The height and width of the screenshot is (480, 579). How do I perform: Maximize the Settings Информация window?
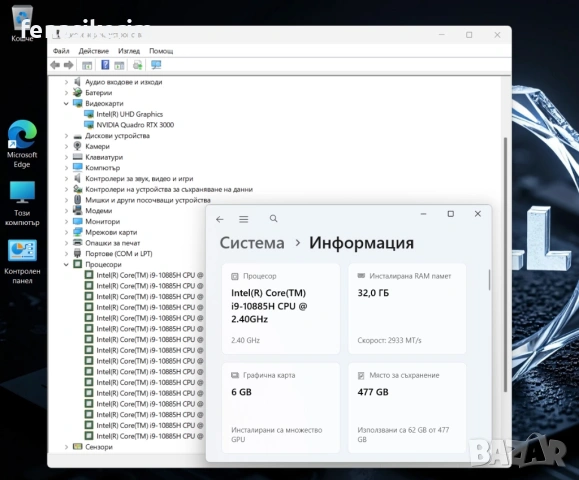click(450, 214)
